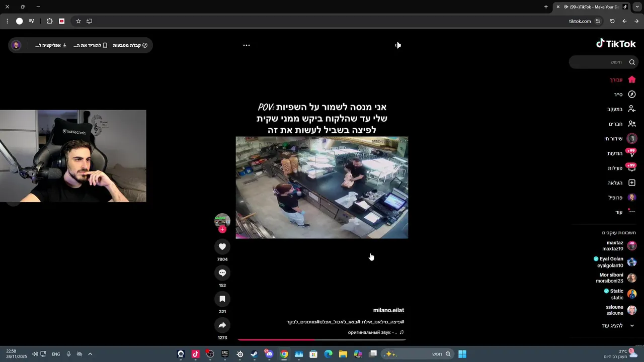Toggle the tray microphone icon
644x362 pixels.
pos(68,354)
